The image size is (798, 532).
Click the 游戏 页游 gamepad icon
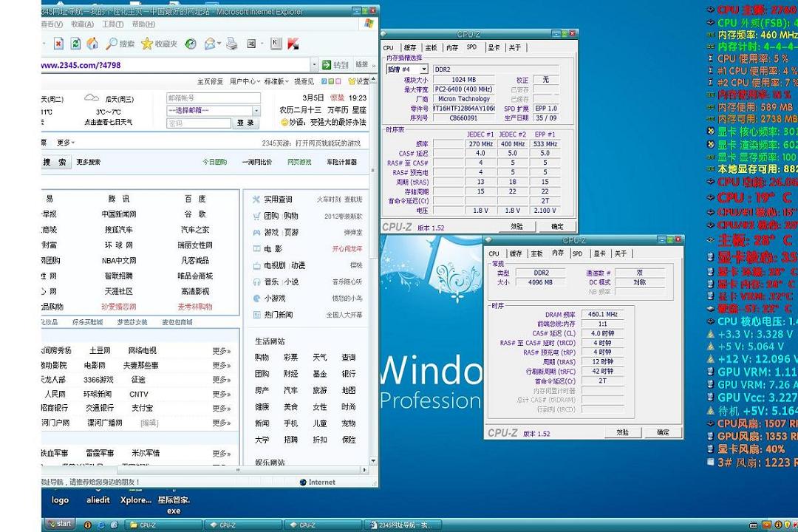coord(256,232)
